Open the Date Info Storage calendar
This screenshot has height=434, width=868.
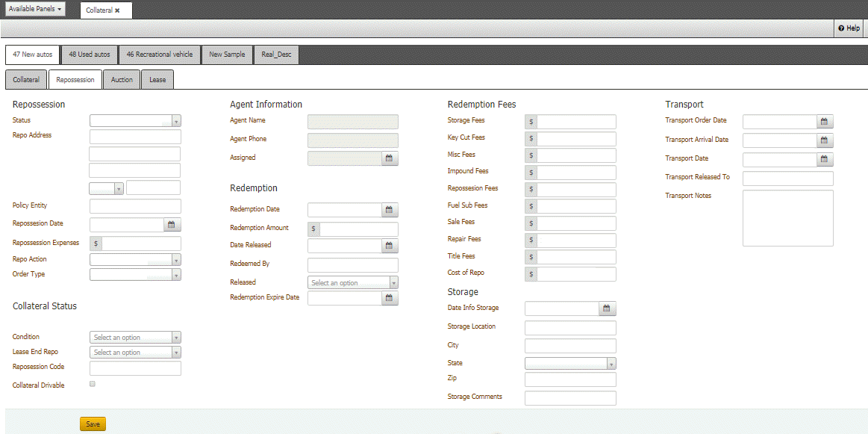[607, 308]
